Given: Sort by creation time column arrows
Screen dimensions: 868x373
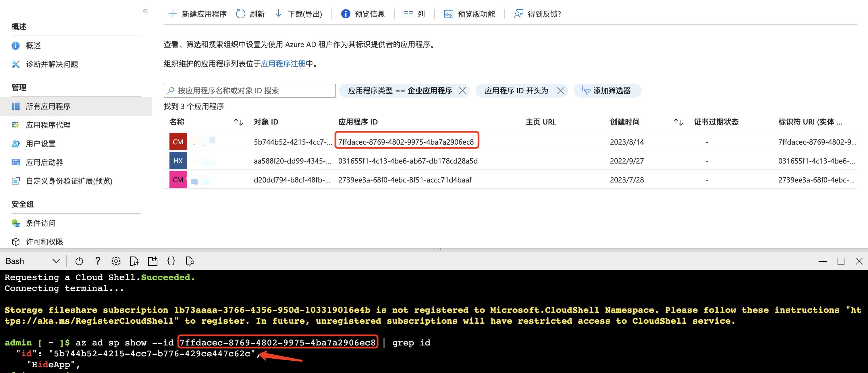Looking at the screenshot, I should tap(678, 122).
